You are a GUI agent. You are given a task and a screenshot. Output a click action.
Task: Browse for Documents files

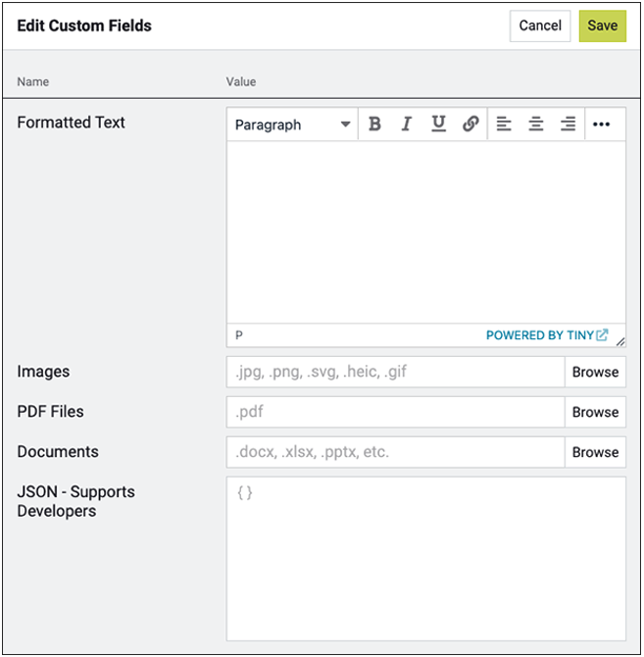point(595,452)
